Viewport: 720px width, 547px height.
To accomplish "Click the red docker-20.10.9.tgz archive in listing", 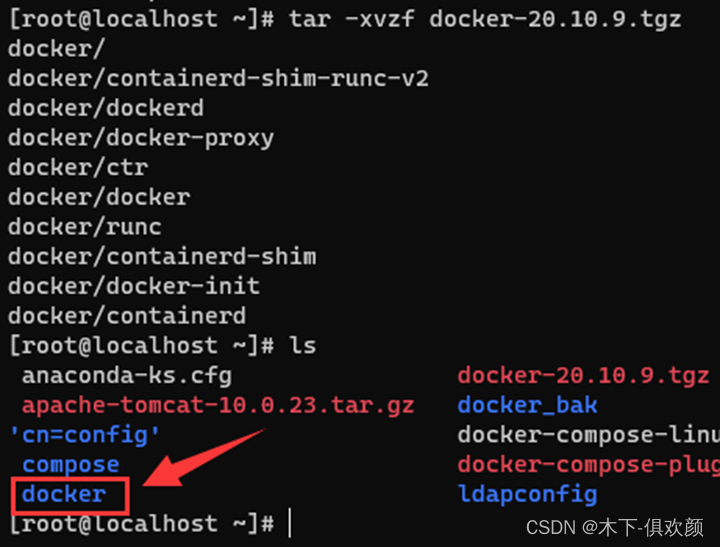I will coord(583,375).
